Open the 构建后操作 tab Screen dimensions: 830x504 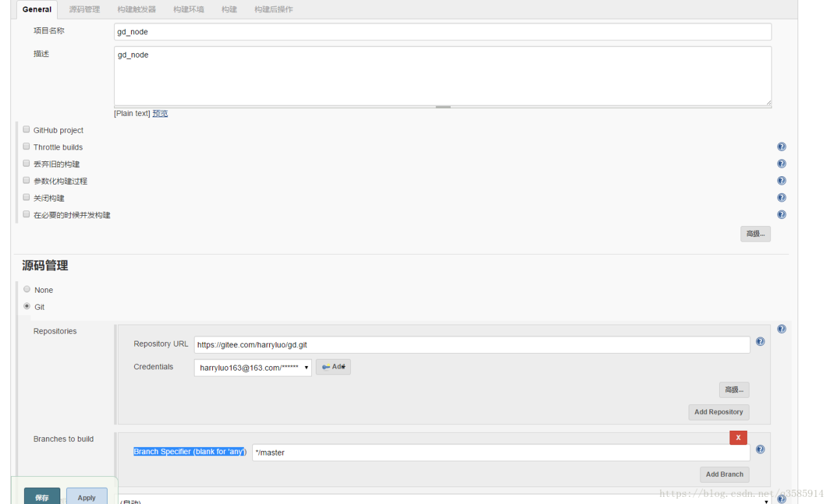click(x=274, y=10)
